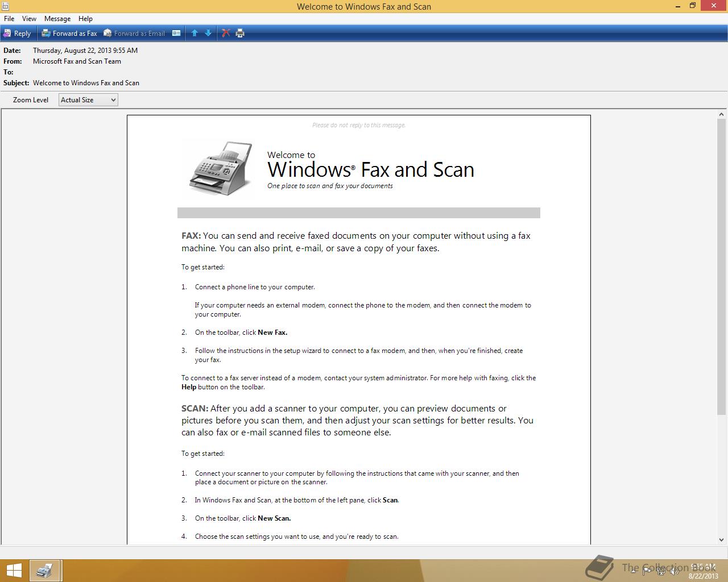Print the message using printer icon
Image resolution: width=728 pixels, height=582 pixels.
pos(240,34)
